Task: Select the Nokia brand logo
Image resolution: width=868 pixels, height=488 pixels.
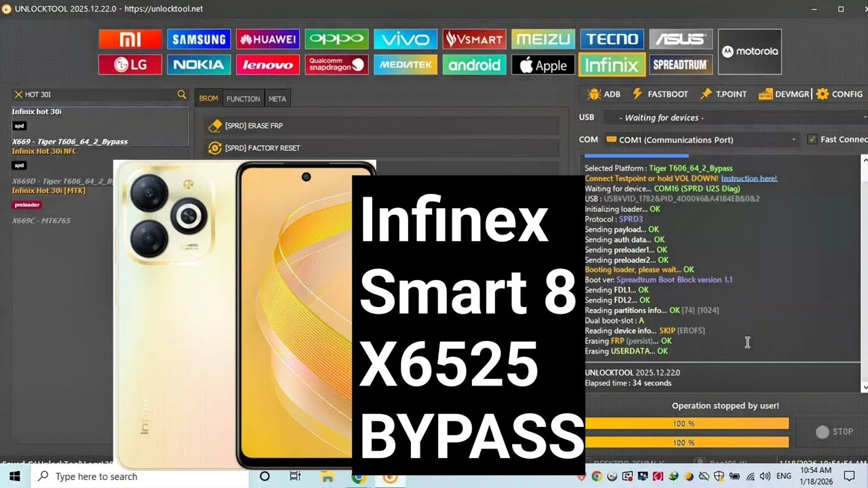Action: pyautogui.click(x=199, y=65)
